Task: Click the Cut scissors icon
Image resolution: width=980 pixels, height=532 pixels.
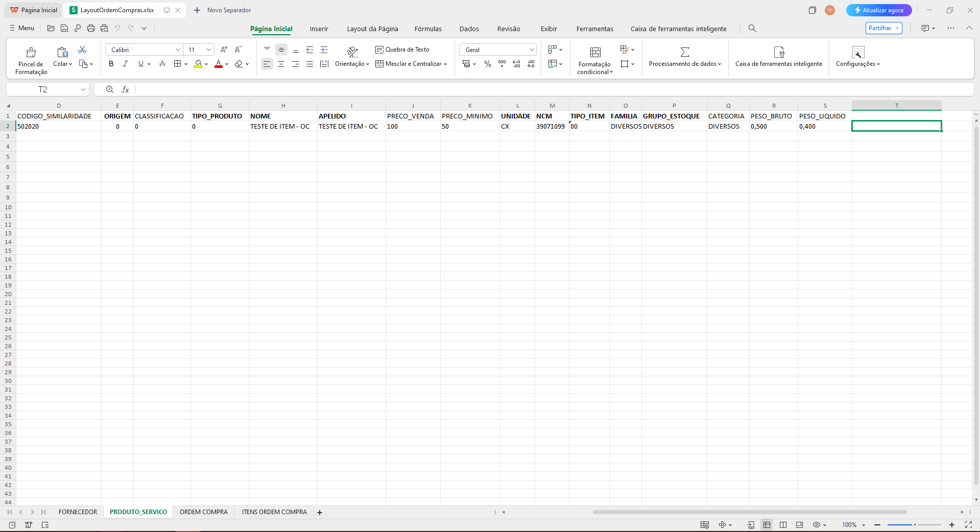Action: click(x=82, y=50)
